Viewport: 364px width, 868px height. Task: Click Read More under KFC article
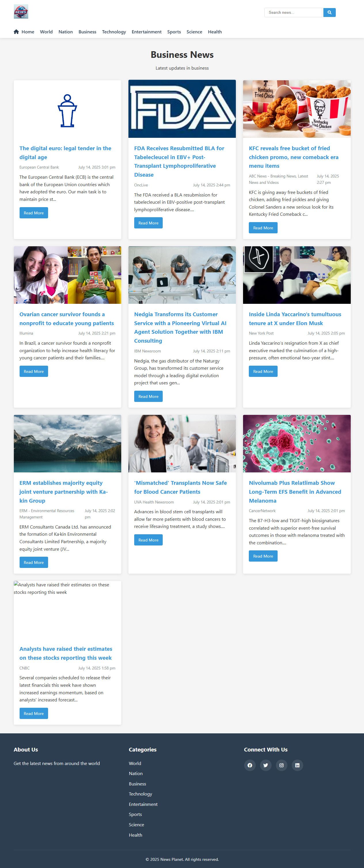click(263, 228)
